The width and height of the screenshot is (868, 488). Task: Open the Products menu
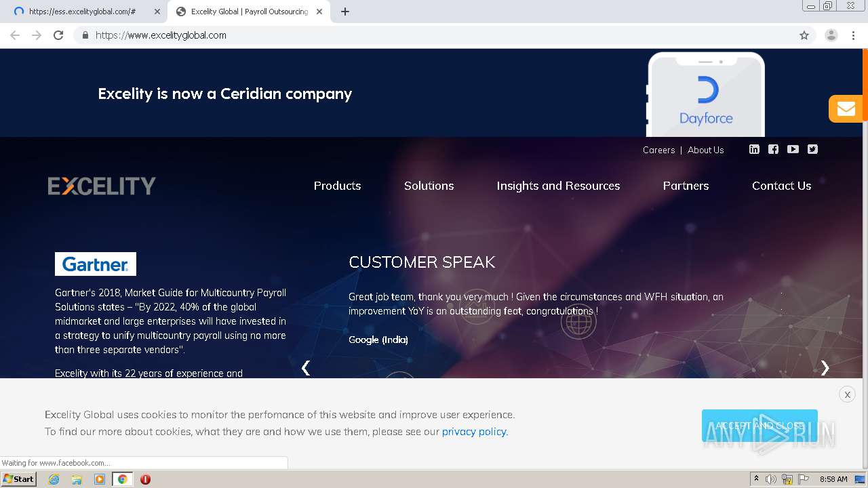point(337,186)
